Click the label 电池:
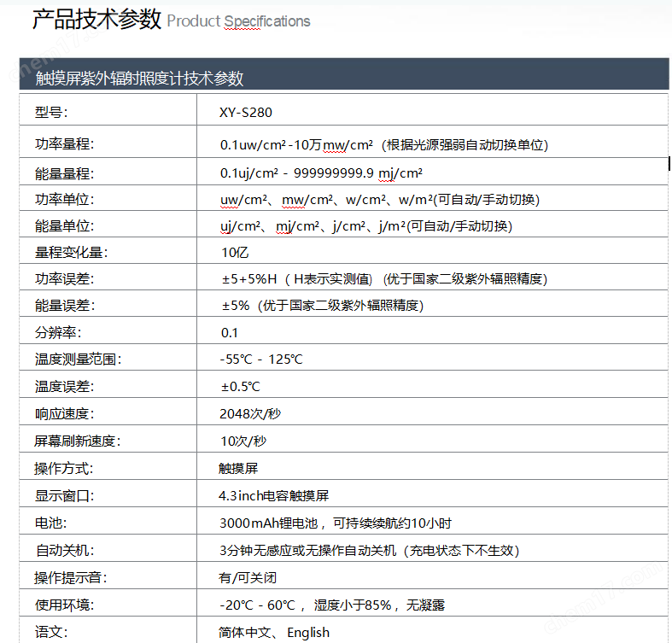 50,523
